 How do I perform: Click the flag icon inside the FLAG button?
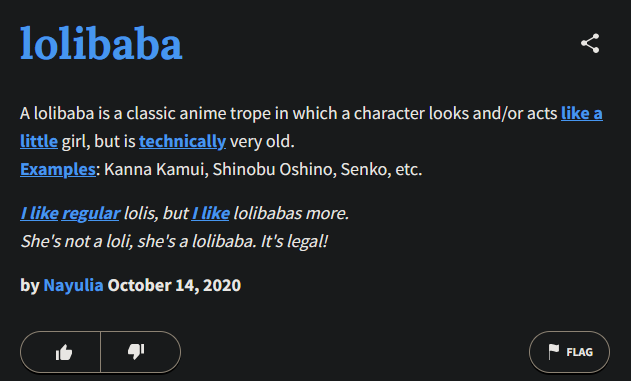(x=554, y=352)
